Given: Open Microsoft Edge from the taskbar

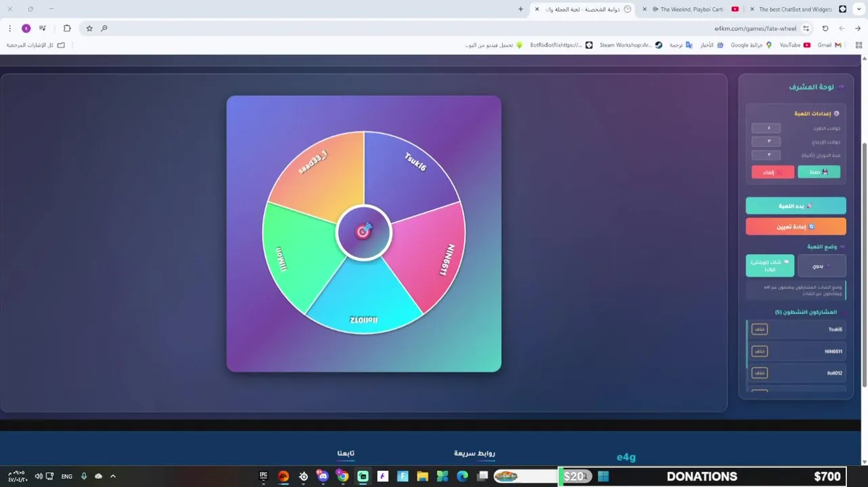Looking at the screenshot, I should [x=462, y=476].
